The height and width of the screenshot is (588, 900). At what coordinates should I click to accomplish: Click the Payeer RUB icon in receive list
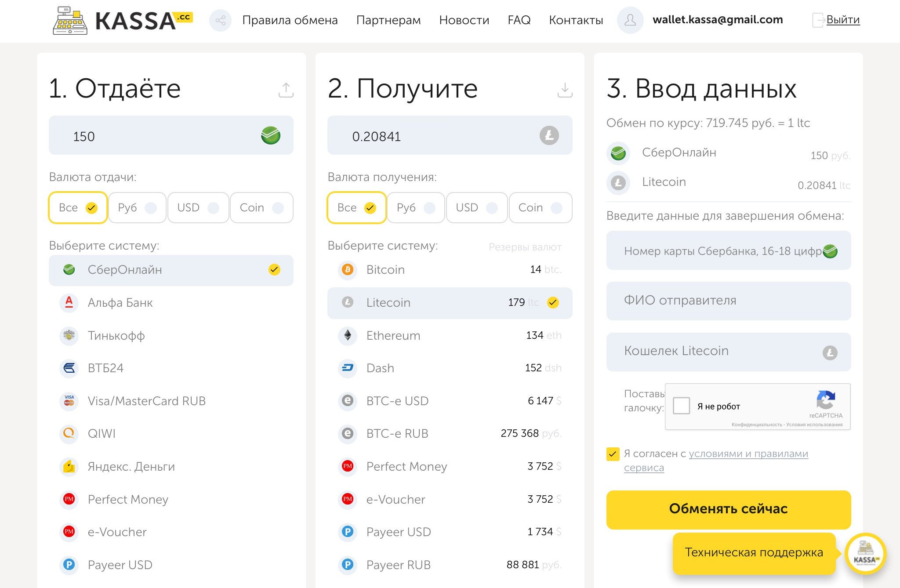pos(348,564)
